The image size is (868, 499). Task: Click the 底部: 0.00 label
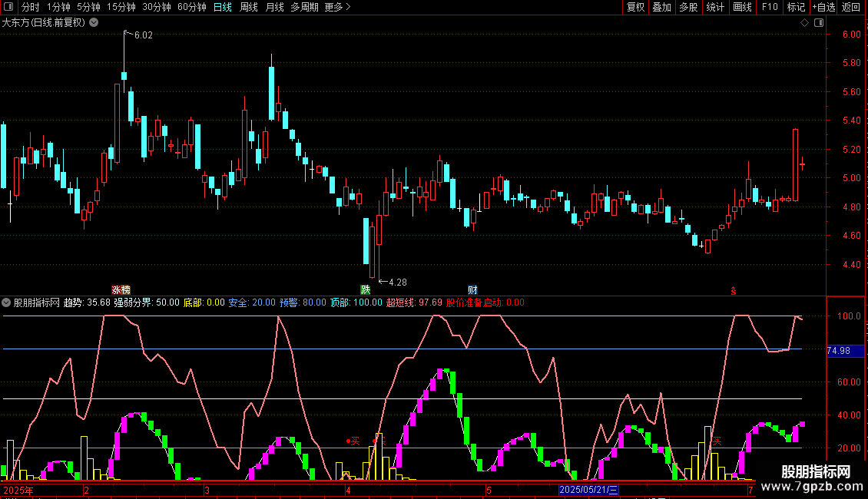click(204, 302)
